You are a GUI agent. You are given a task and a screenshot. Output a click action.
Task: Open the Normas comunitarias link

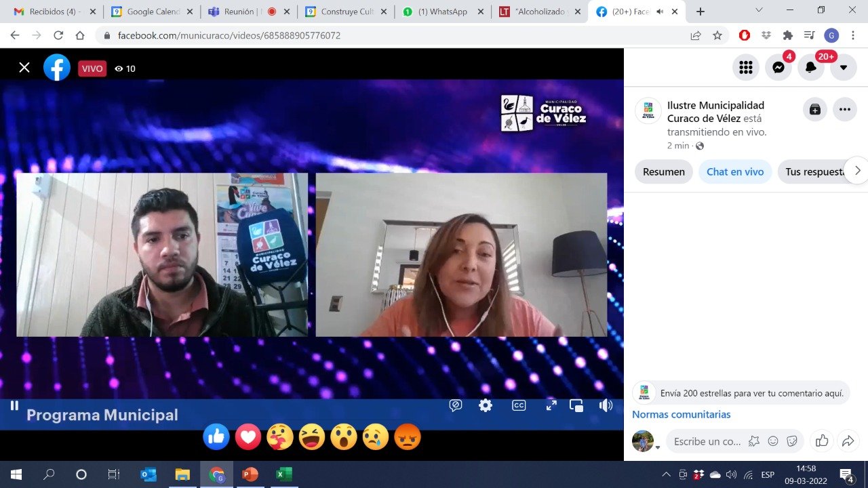tap(681, 414)
